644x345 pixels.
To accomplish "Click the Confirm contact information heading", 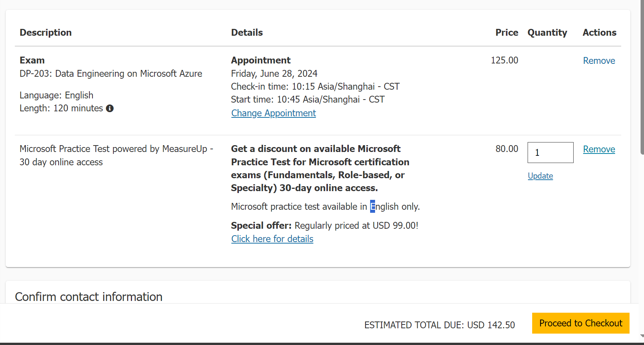I will pos(89,297).
